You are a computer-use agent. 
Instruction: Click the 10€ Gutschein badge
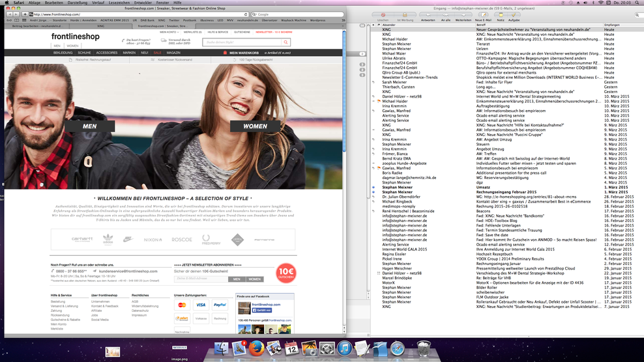(x=286, y=273)
